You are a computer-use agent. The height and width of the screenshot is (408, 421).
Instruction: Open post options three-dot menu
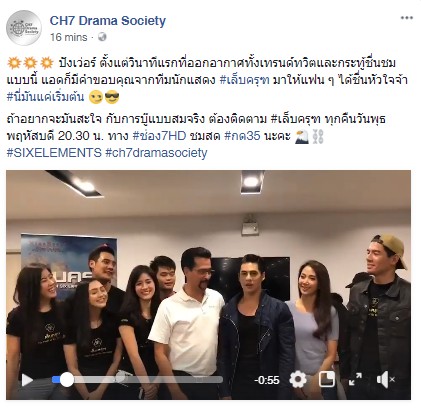[406, 18]
